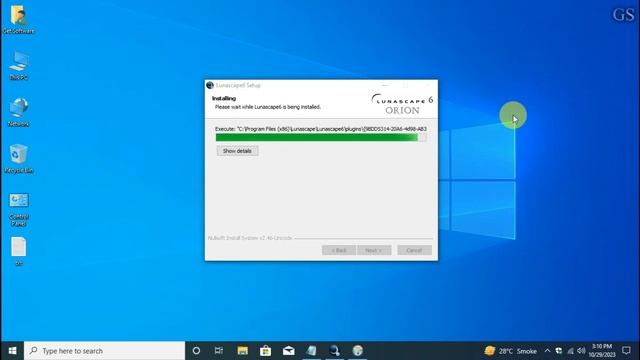640x360 pixels.
Task: Click the disabled Next button
Action: 374,250
